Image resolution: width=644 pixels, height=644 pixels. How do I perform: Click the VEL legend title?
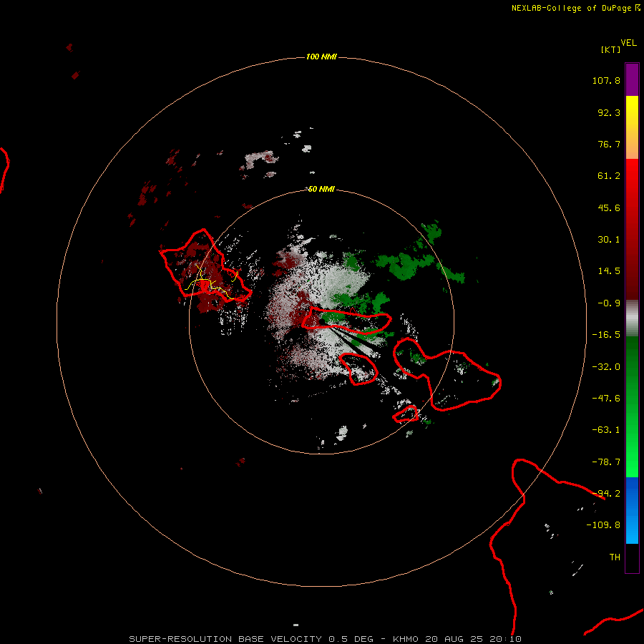pyautogui.click(x=629, y=43)
